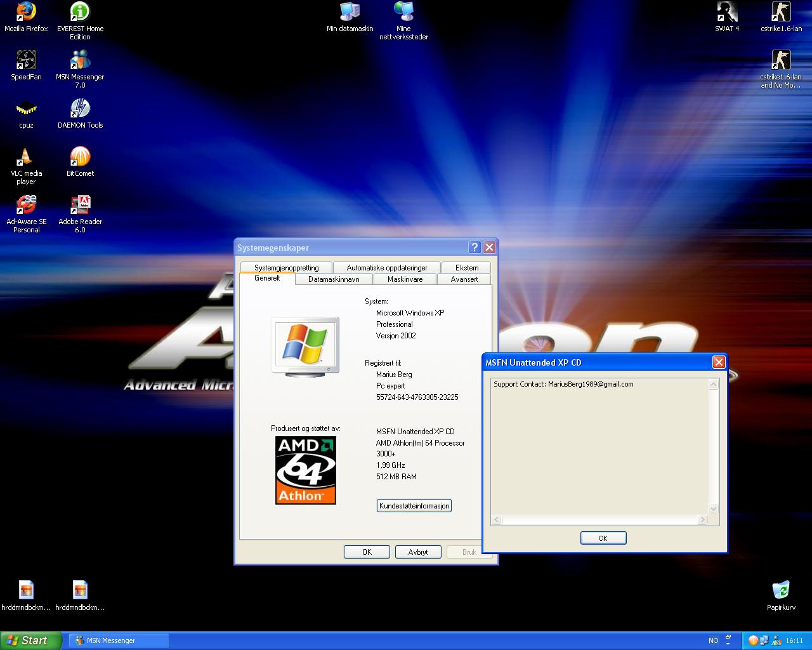Click the Windows XP logo monitor image
The image size is (812, 650).
pyautogui.click(x=305, y=347)
